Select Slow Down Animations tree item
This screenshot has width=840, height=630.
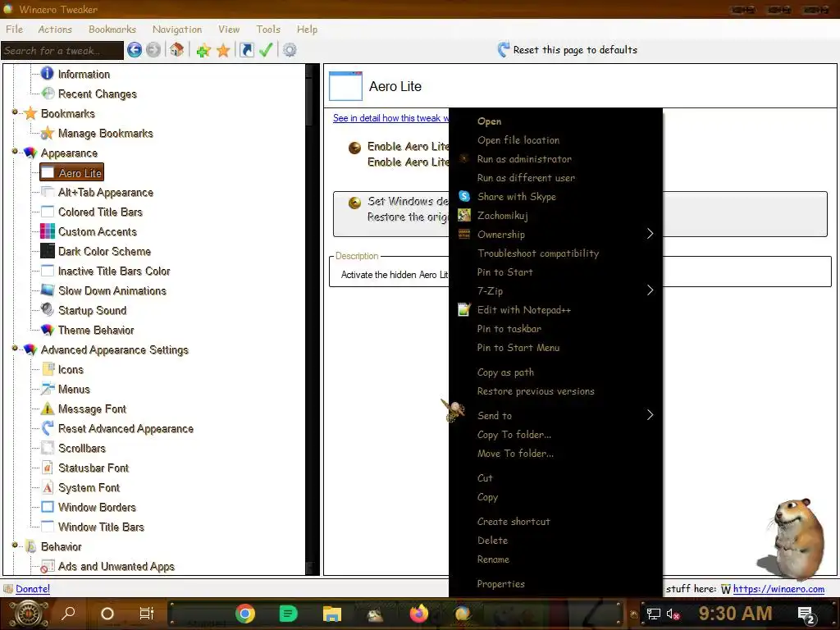coord(112,291)
